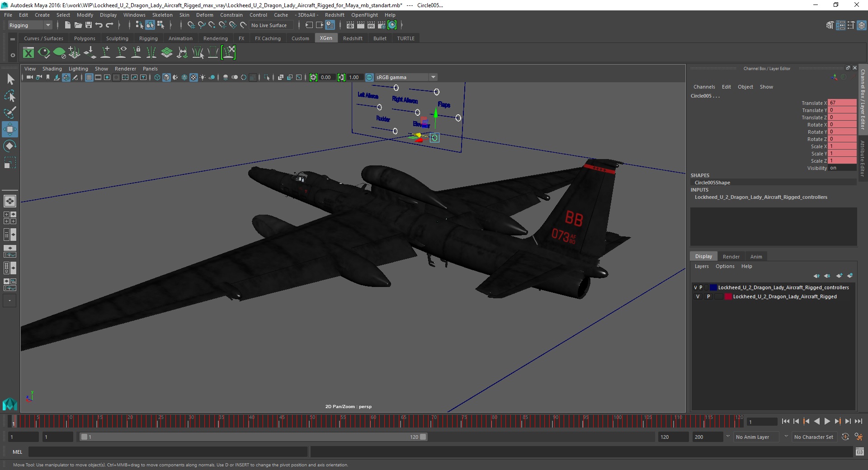Open animation preferences running man icon
The height and width of the screenshot is (470, 868).
tap(858, 437)
